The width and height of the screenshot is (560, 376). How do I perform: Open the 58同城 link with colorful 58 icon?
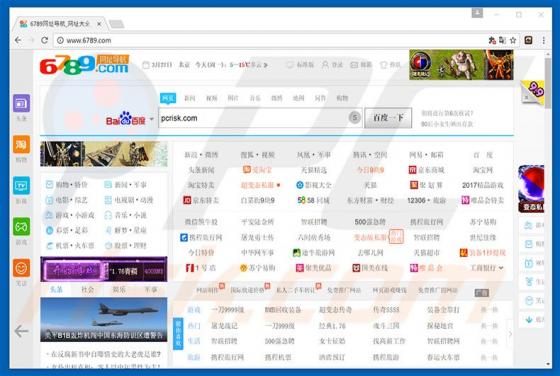click(314, 200)
